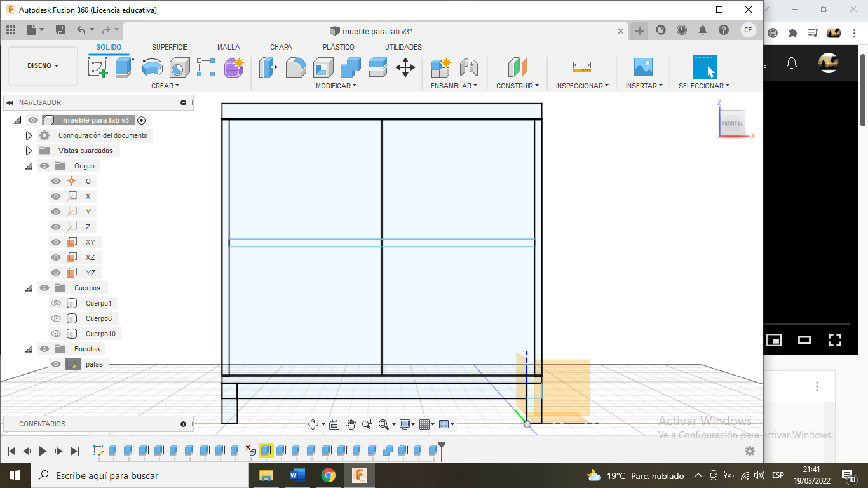Switch to the SUPERFICIE tab
This screenshot has width=868, height=488.
click(169, 47)
